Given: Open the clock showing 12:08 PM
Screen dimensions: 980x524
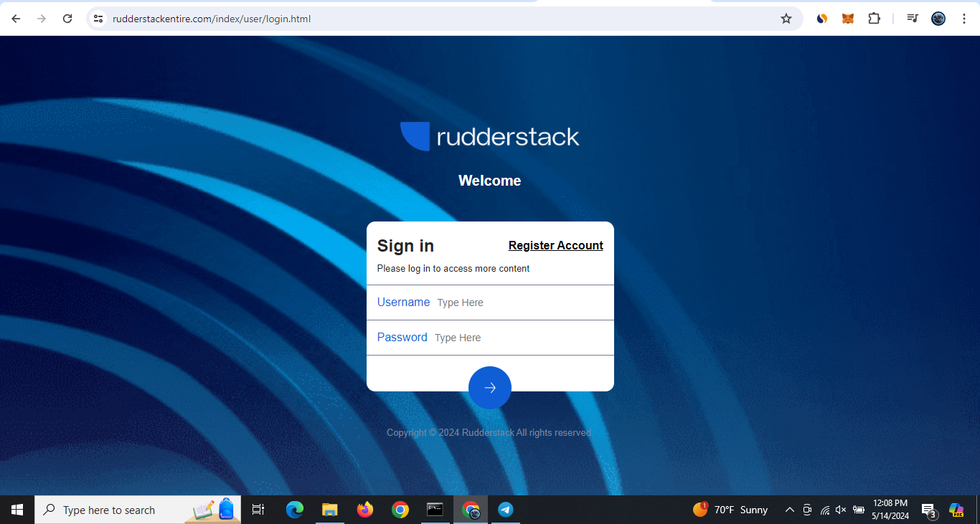Looking at the screenshot, I should 890,510.
